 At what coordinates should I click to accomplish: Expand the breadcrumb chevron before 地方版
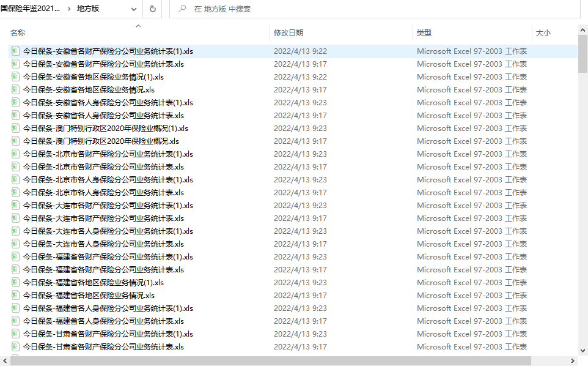coord(69,9)
